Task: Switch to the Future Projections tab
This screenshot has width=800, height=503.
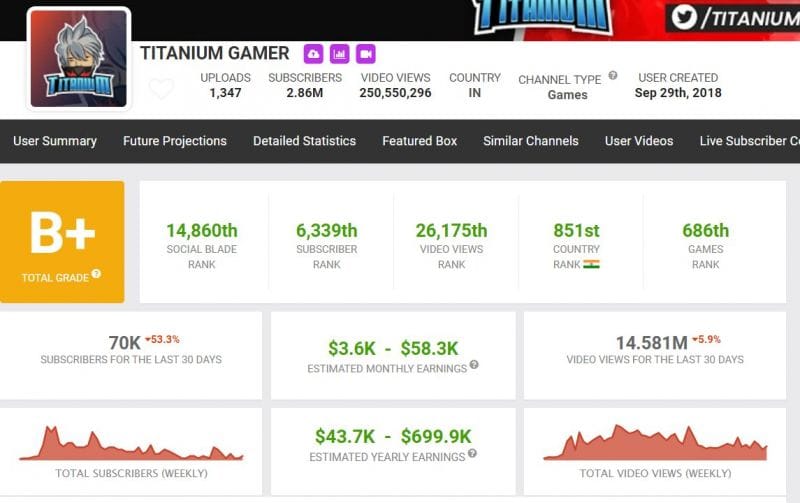Action: point(175,141)
